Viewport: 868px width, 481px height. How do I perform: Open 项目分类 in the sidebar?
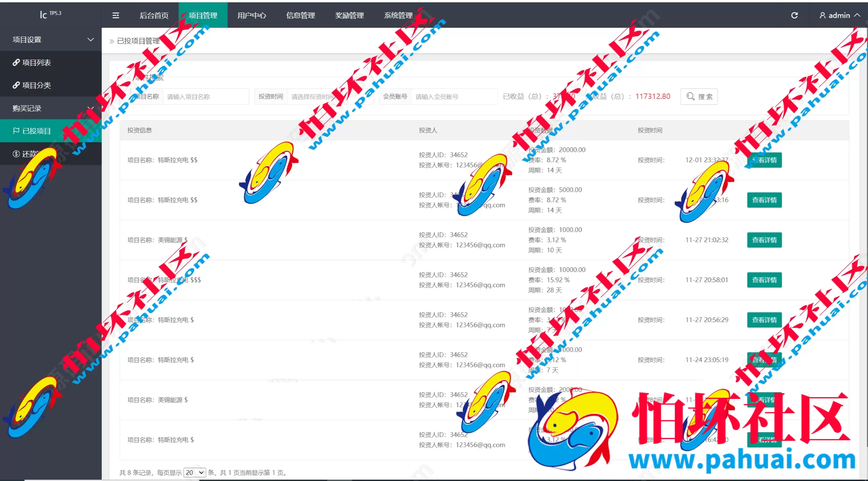pyautogui.click(x=51, y=85)
